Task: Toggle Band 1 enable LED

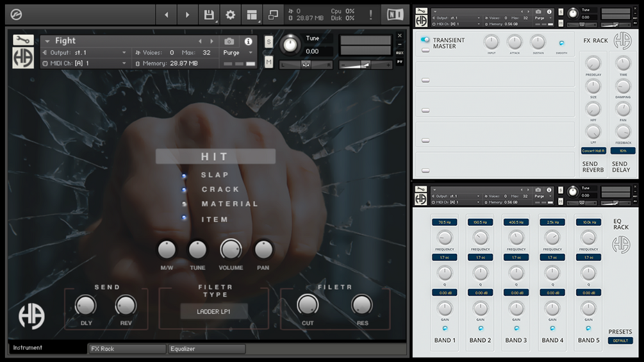Action: tap(445, 328)
